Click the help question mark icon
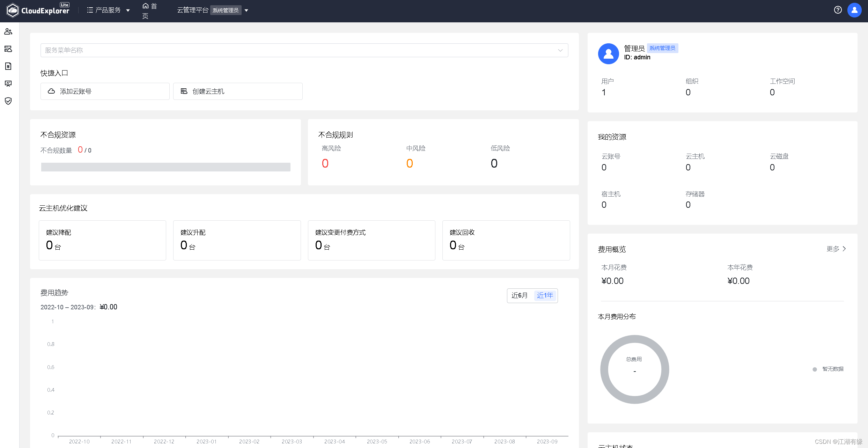The height and width of the screenshot is (448, 868). click(x=838, y=10)
